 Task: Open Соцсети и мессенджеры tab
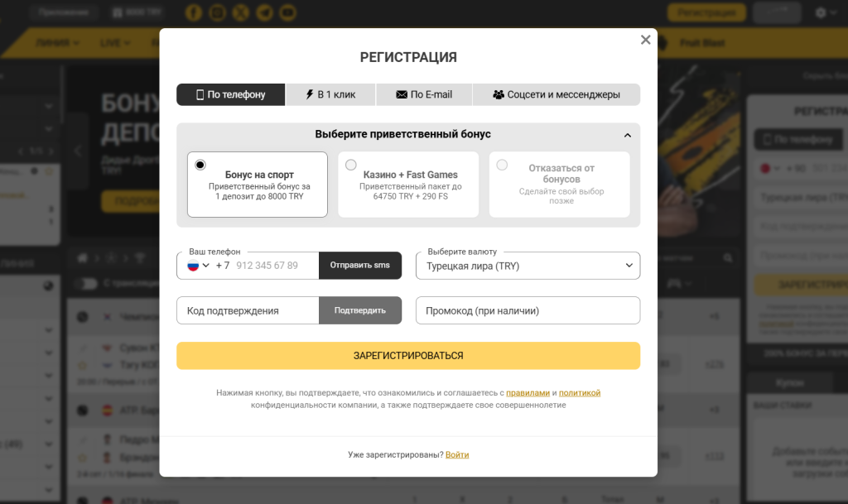pos(556,94)
